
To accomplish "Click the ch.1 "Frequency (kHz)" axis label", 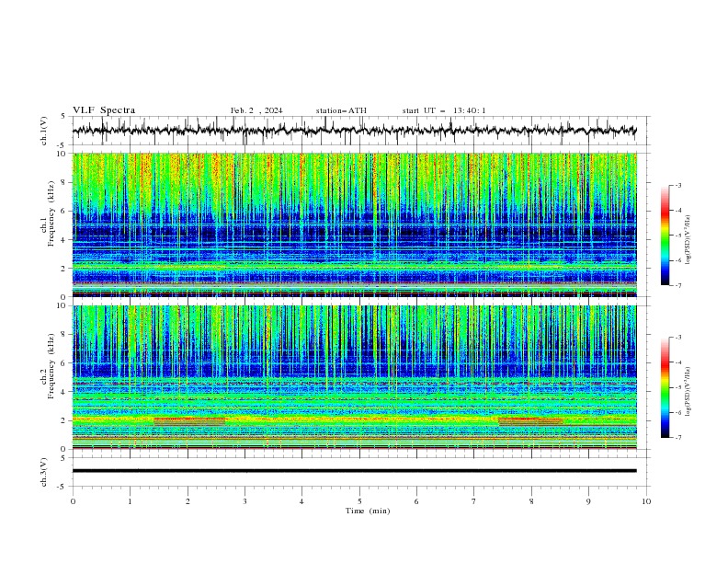I will coord(51,213).
